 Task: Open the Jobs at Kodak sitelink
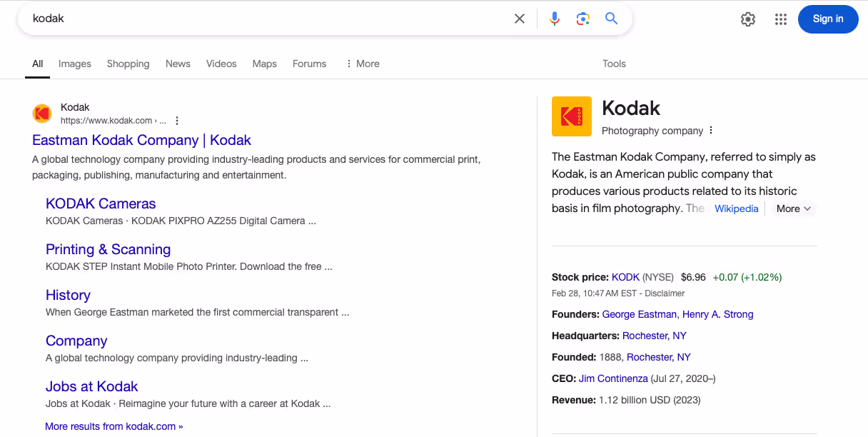[91, 386]
